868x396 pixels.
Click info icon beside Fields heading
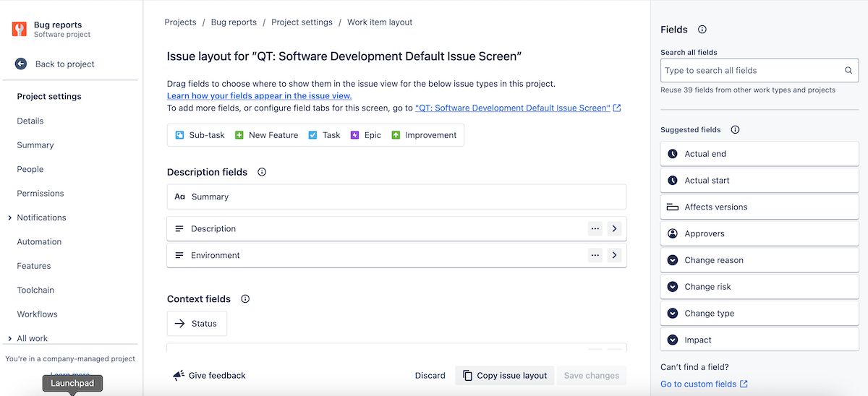click(x=702, y=30)
